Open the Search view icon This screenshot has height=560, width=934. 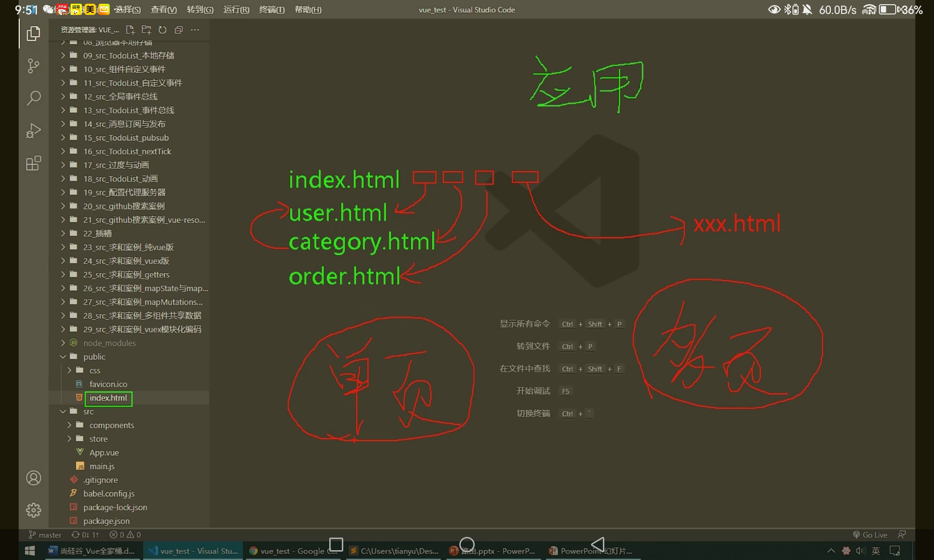(x=33, y=98)
